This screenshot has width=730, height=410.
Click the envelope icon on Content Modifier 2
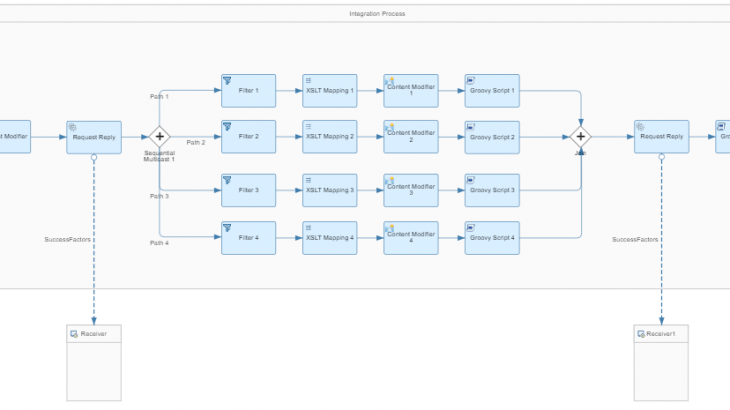tap(390, 127)
